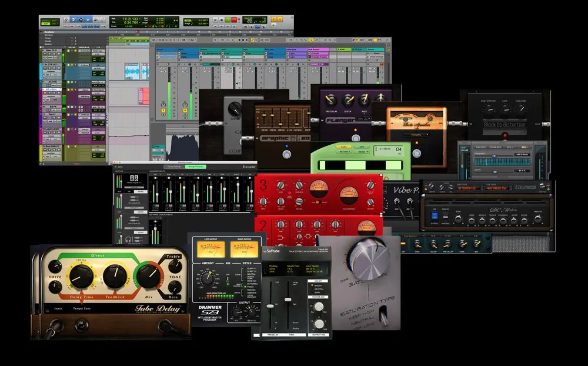Click the Tube Delay Feedback knob
This screenshot has height=366, width=588.
(115, 277)
